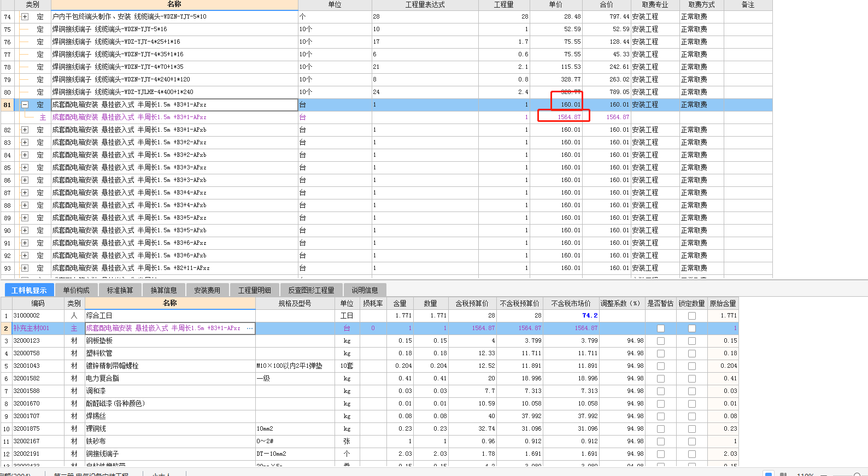This screenshot has height=476, width=868.
Task: Click the 工程量表达式 column header
Action: point(425,4)
